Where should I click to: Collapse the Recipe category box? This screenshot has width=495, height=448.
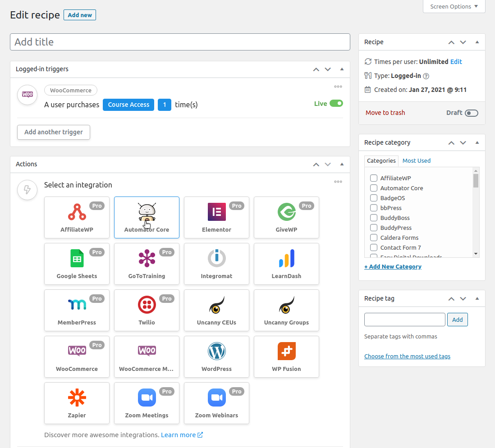pyautogui.click(x=477, y=143)
